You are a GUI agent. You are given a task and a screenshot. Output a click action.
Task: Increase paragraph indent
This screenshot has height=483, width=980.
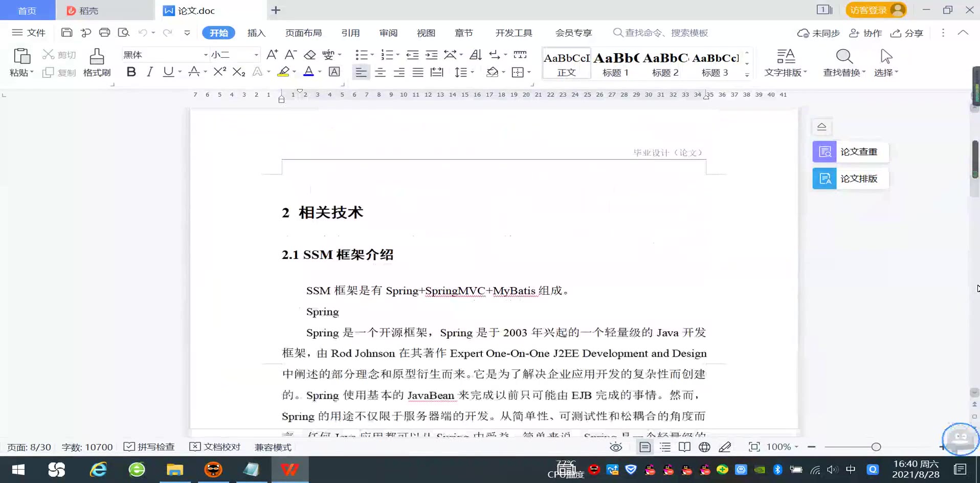tap(432, 55)
